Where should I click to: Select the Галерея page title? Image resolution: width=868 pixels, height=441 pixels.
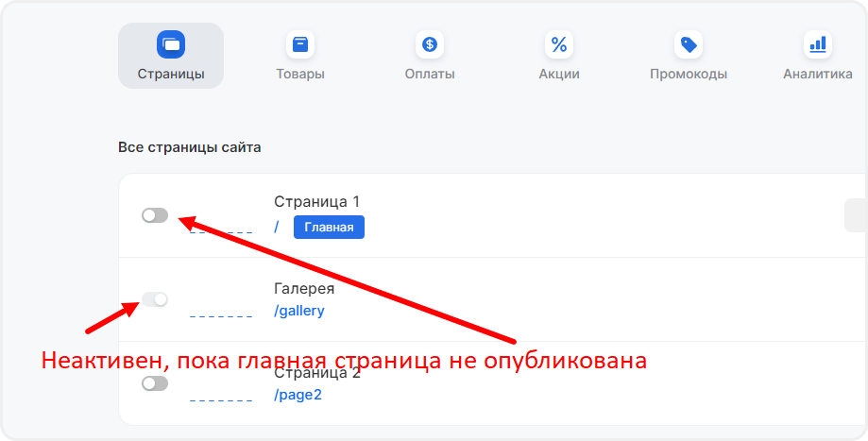pyautogui.click(x=304, y=289)
